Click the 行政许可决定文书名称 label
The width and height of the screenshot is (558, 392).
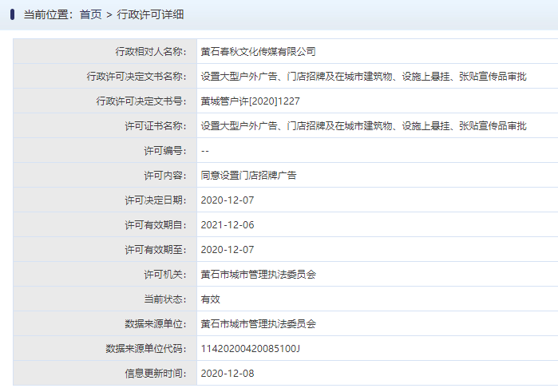click(137, 77)
